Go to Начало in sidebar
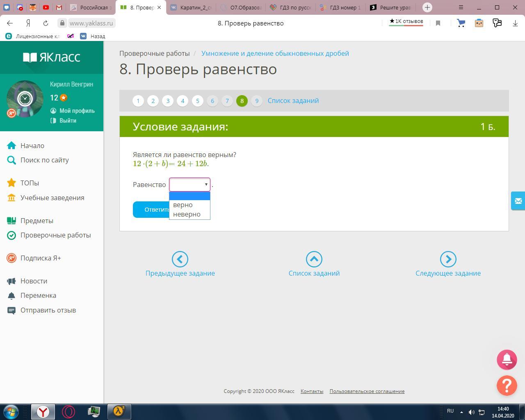Viewport: 525px width, 420px height. (32, 146)
